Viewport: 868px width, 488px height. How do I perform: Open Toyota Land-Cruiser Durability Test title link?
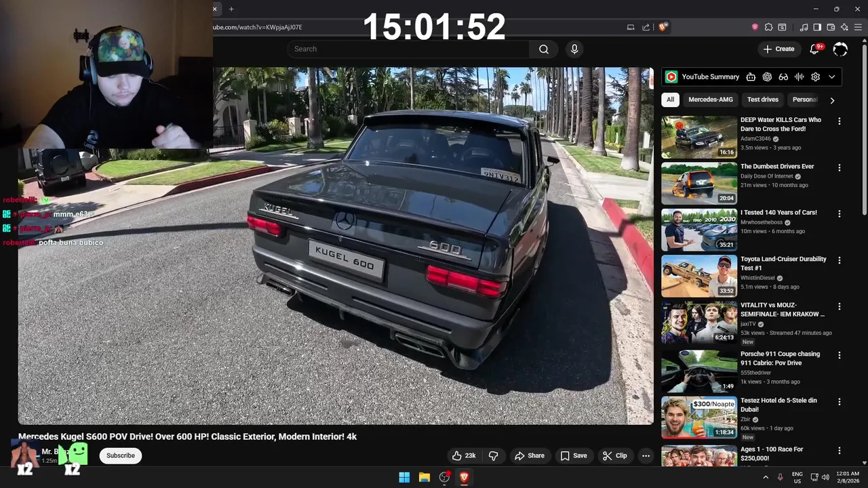click(783, 263)
